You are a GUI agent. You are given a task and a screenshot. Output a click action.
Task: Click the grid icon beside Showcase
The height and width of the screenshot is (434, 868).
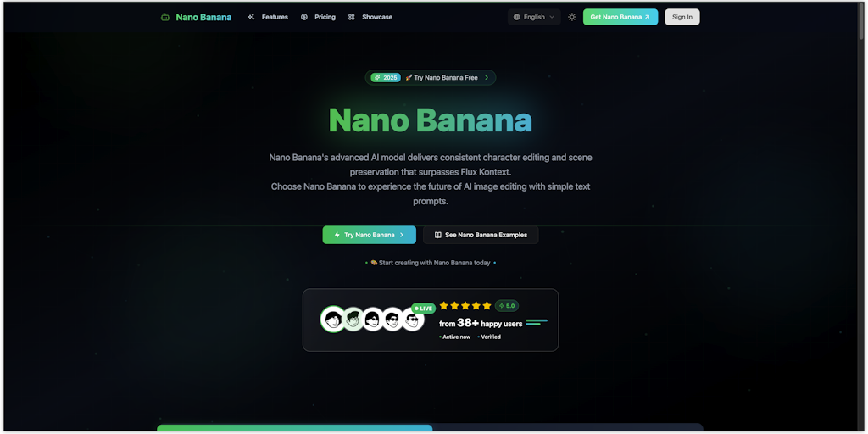point(352,17)
